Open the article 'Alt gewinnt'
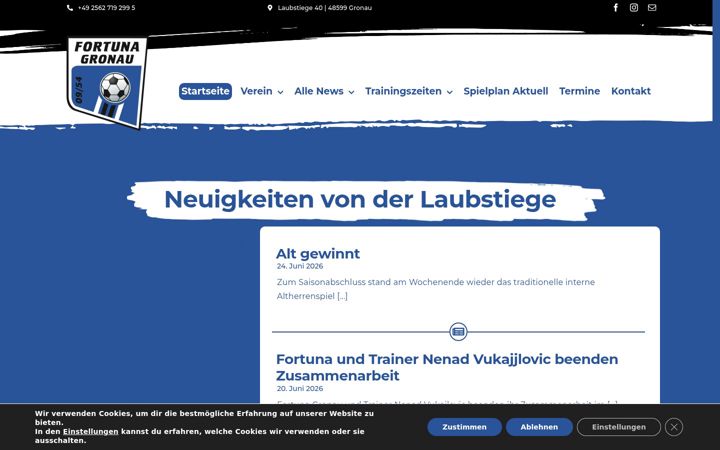Image resolution: width=720 pixels, height=450 pixels. [x=318, y=253]
